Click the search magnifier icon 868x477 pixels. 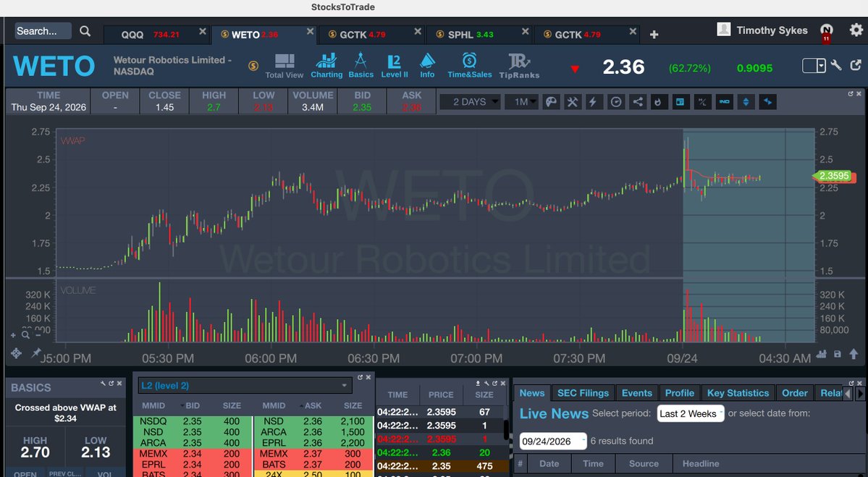tap(85, 31)
